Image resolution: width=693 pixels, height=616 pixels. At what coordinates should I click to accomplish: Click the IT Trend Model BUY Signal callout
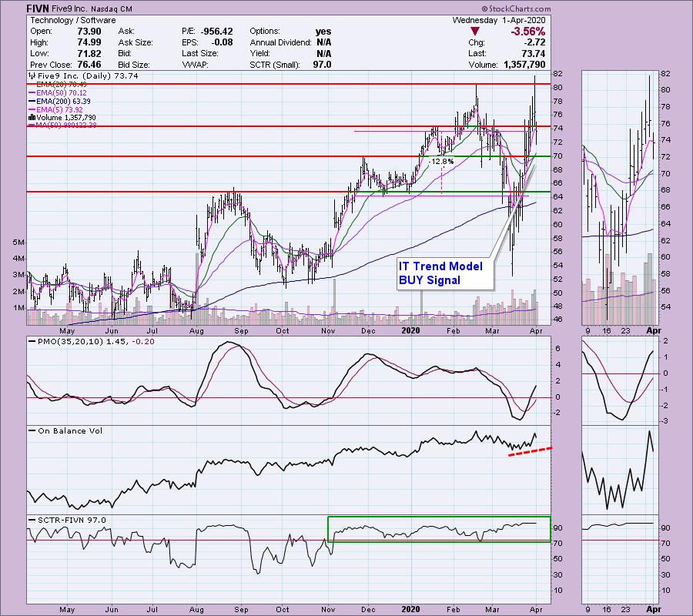(444, 273)
